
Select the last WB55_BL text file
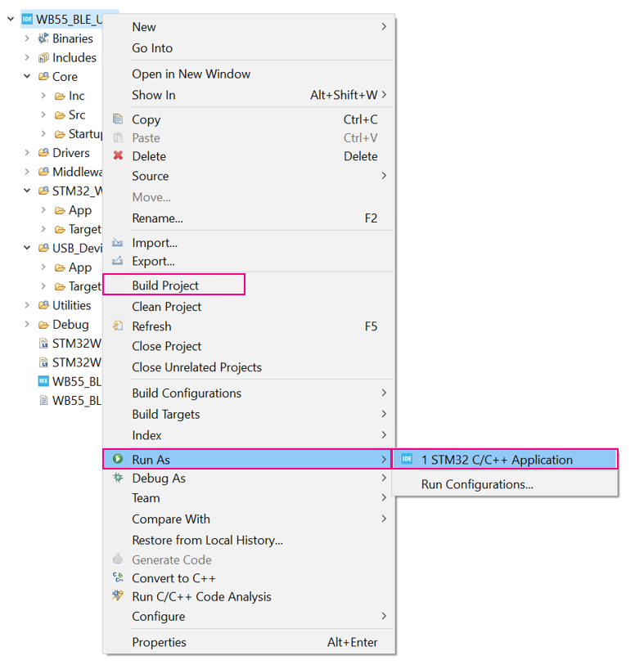point(70,400)
